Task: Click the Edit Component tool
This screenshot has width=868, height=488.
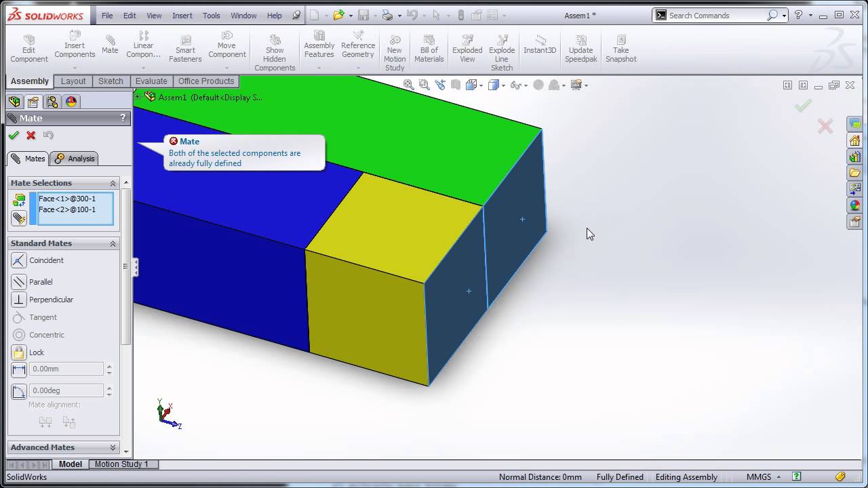Action: click(x=28, y=49)
